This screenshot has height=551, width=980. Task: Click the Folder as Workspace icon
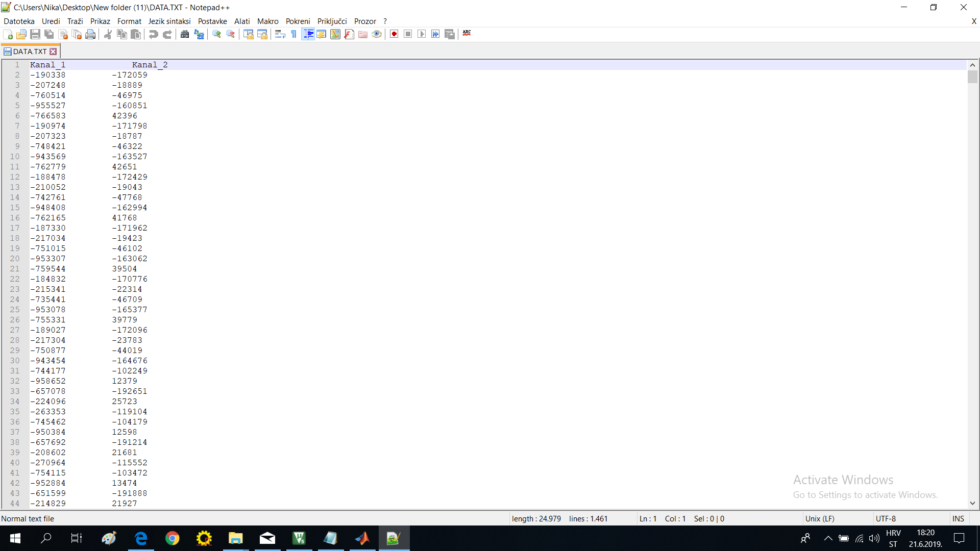click(363, 34)
